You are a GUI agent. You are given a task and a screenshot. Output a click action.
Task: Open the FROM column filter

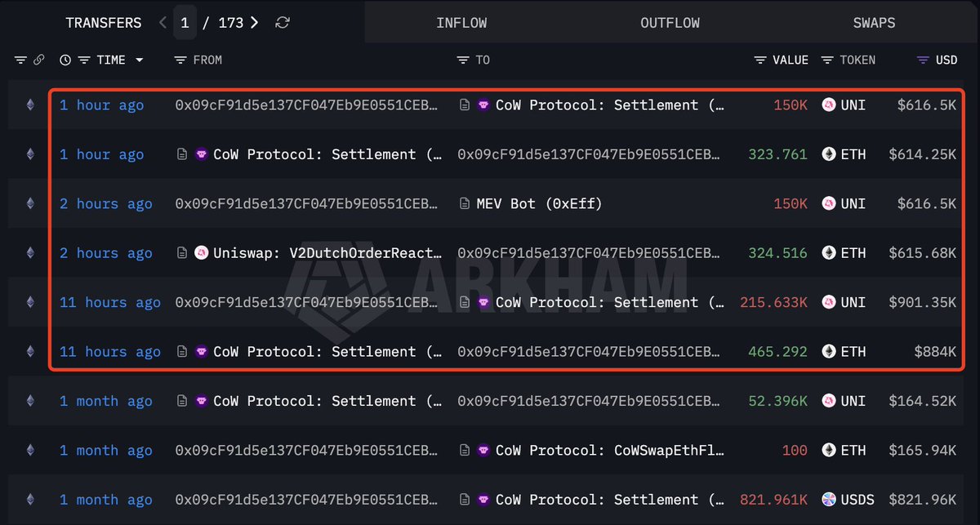180,60
